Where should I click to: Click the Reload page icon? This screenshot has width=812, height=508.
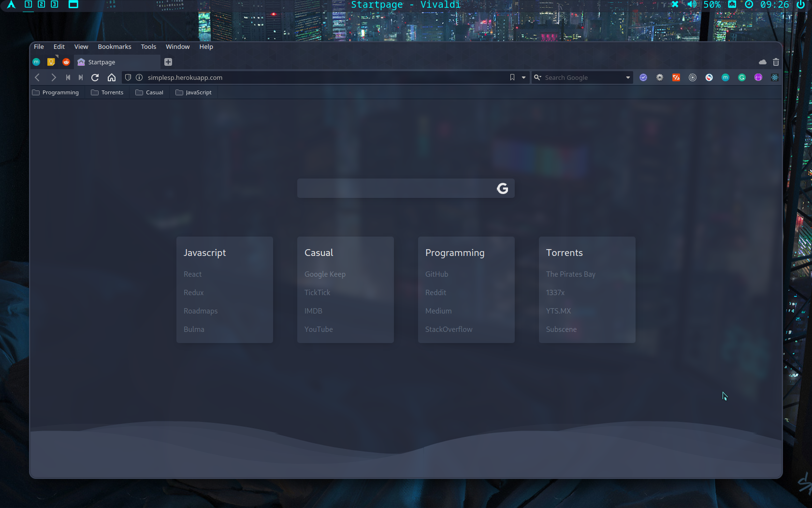(x=95, y=77)
